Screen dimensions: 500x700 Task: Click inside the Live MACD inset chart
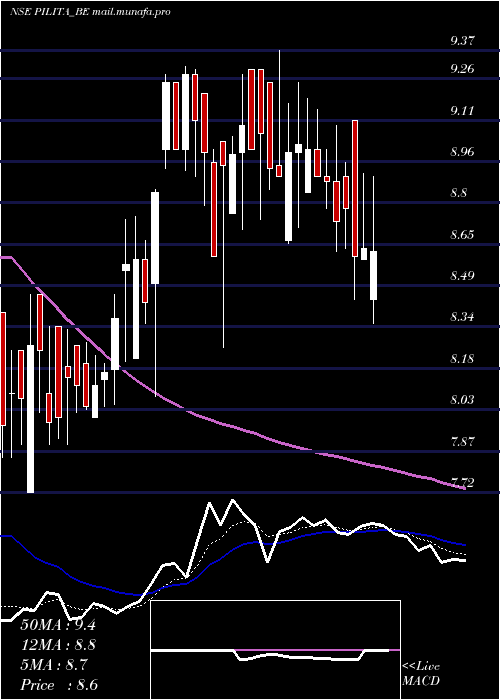tap(275, 650)
